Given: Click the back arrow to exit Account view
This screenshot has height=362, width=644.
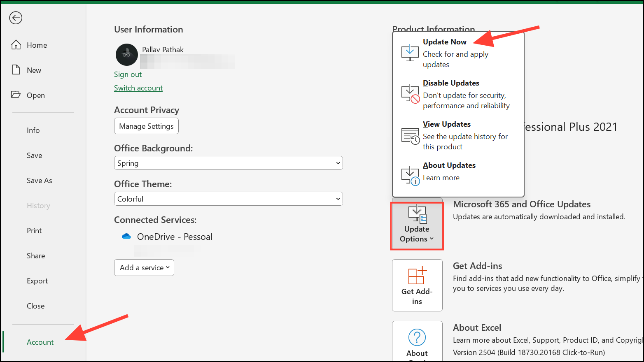Looking at the screenshot, I should (x=16, y=18).
